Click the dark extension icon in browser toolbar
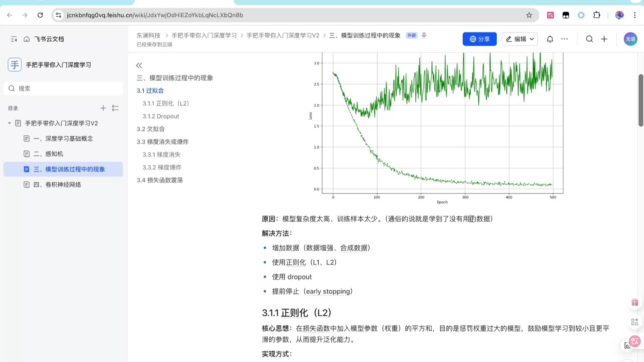Viewport: 644px width, 362px height. [566, 15]
